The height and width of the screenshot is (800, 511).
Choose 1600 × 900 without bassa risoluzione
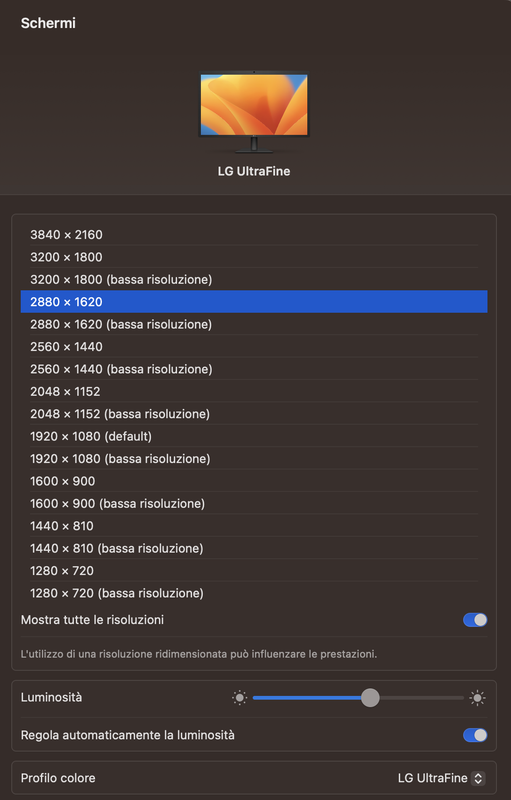tap(254, 481)
